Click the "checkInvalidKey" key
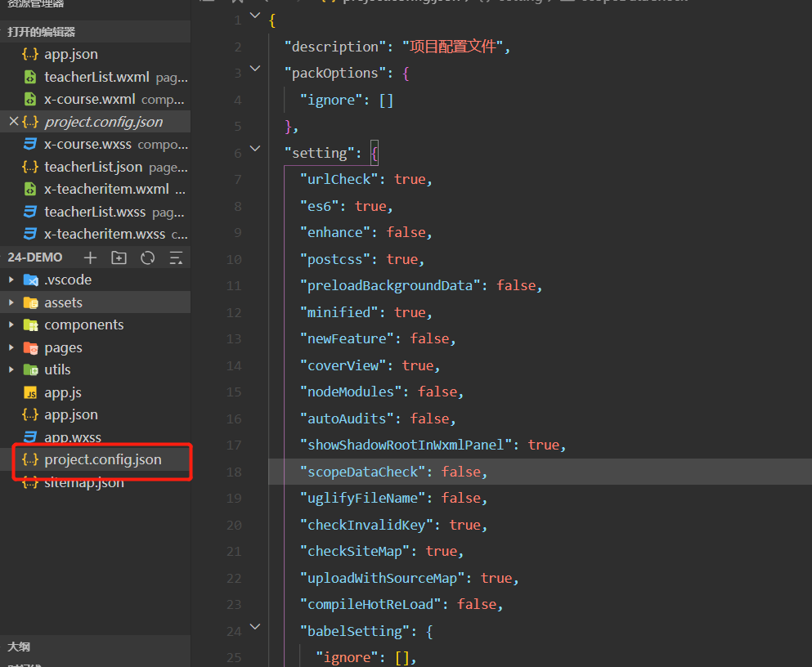The image size is (812, 667). [x=366, y=526]
